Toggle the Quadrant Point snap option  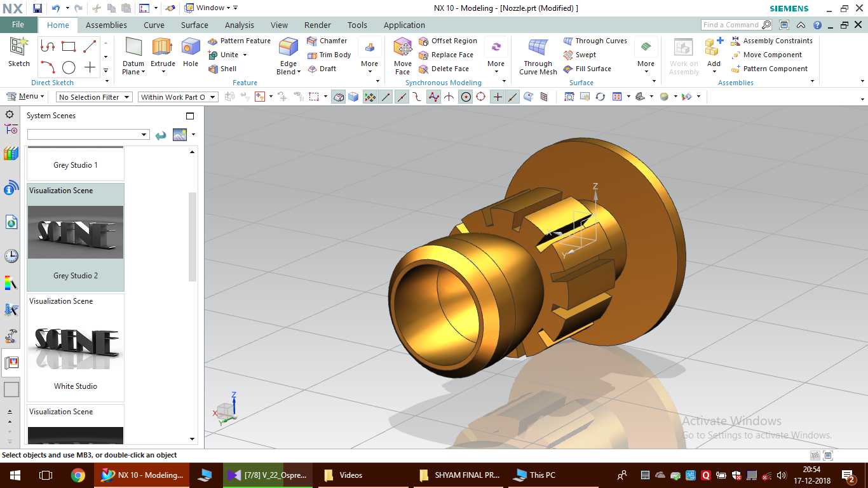tap(481, 97)
